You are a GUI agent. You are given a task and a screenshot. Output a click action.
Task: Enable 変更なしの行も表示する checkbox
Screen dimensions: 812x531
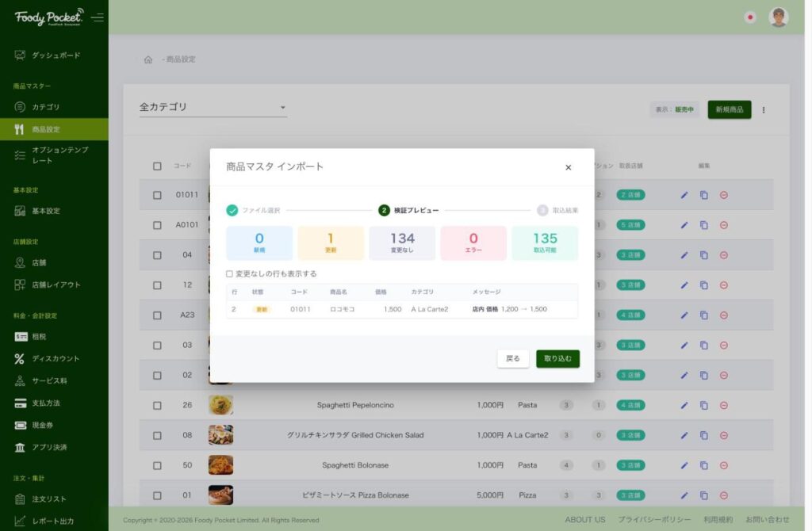[229, 273]
